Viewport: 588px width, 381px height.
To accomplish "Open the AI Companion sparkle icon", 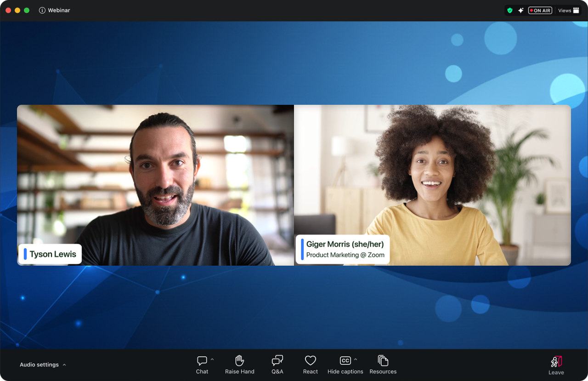I will (521, 11).
